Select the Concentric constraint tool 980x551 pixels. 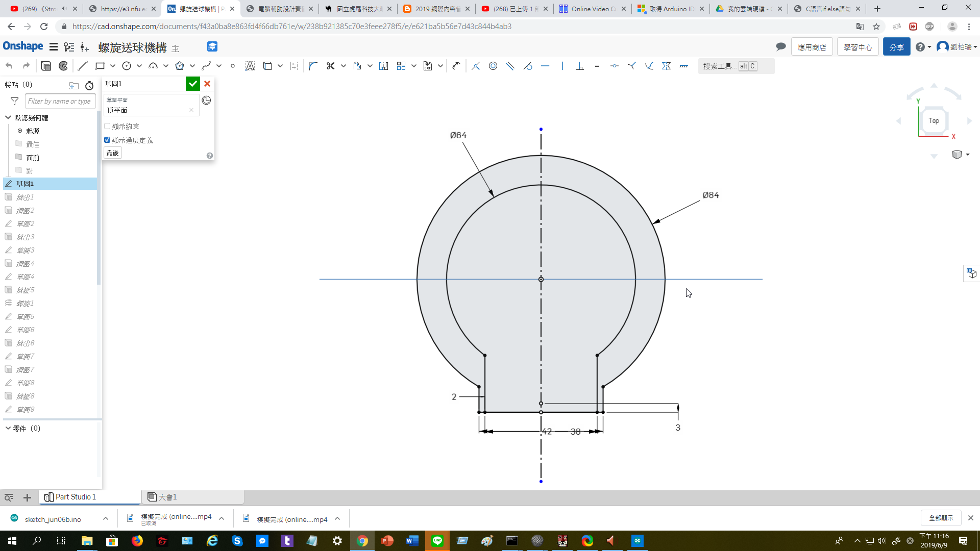click(493, 66)
